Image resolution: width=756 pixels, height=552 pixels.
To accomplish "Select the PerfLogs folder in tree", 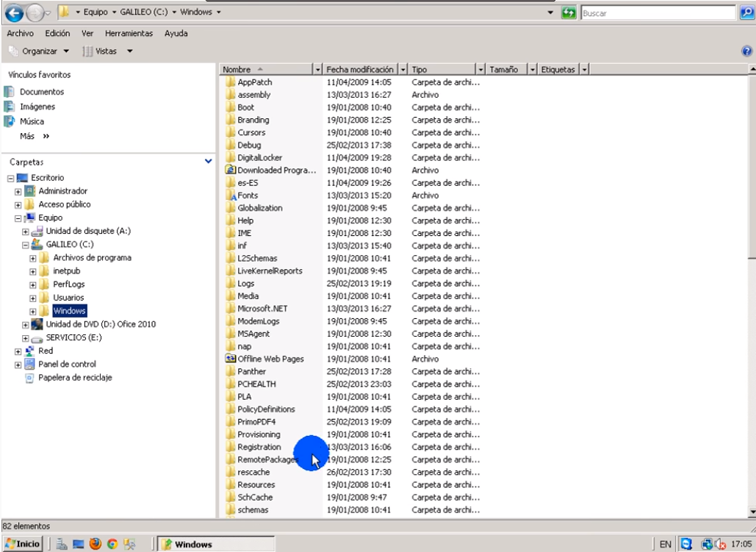I will point(69,284).
